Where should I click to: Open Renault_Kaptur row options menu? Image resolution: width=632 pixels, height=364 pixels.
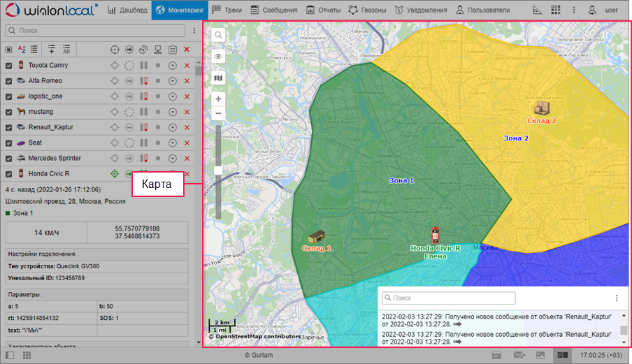pos(173,127)
